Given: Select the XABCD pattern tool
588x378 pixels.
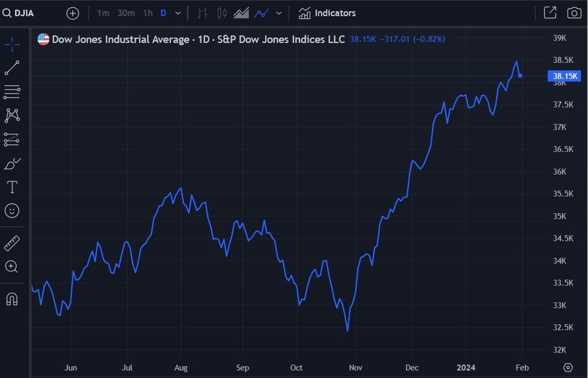Looking at the screenshot, I should tap(11, 115).
